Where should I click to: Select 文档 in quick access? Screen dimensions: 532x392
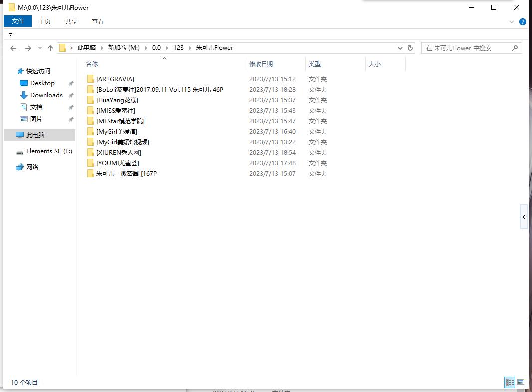(36, 107)
